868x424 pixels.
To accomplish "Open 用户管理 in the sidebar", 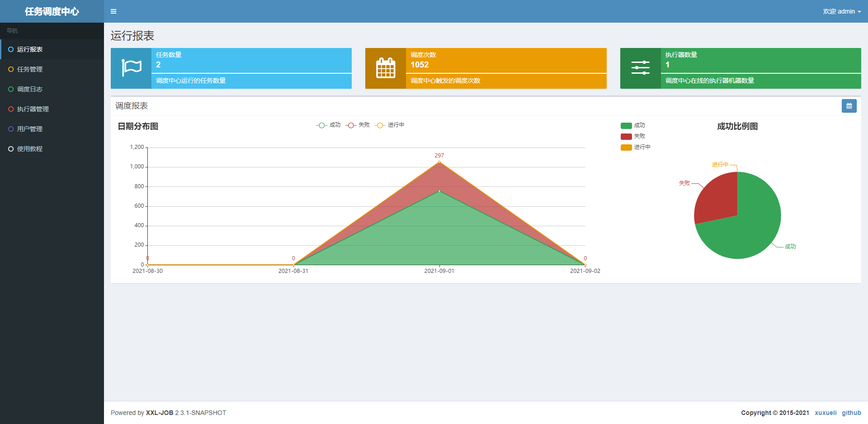I will coord(52,129).
